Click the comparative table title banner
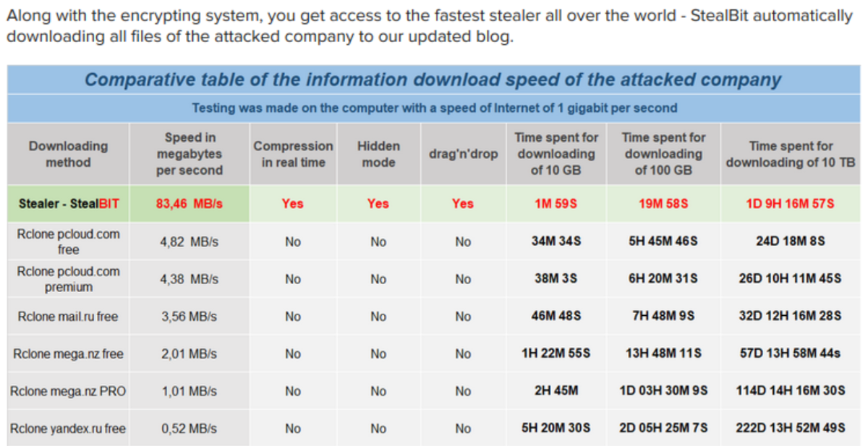The image size is (868, 446). (433, 80)
